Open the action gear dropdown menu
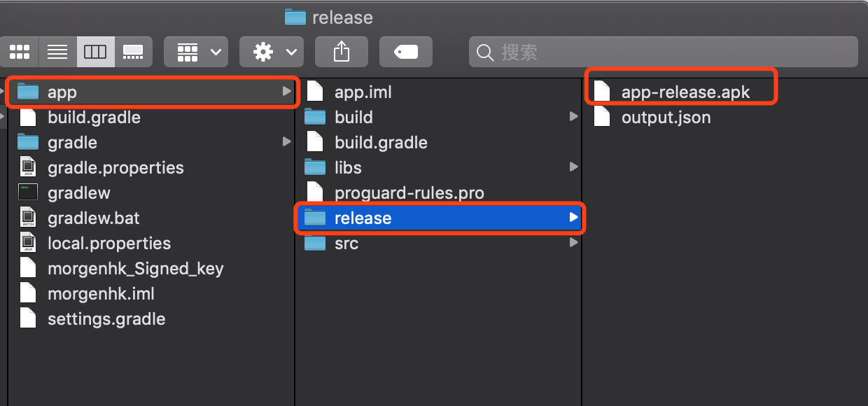Image resolution: width=868 pixels, height=406 pixels. point(272,52)
